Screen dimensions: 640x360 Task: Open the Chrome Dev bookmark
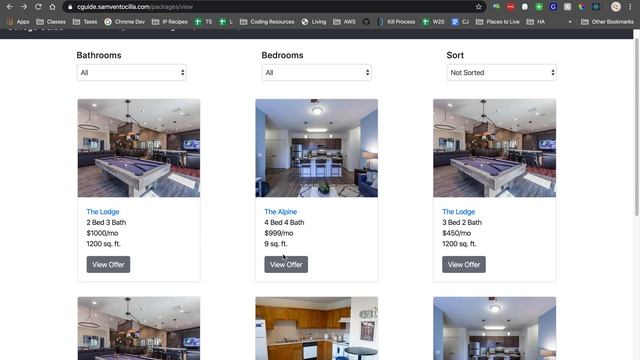point(124,22)
